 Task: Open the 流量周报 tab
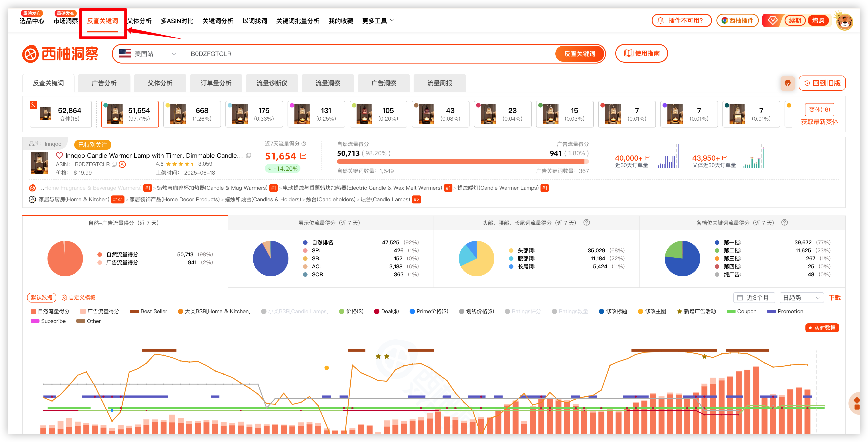[440, 83]
